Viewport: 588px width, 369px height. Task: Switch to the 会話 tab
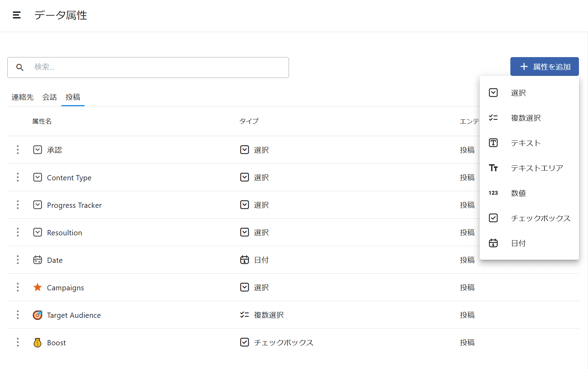point(49,97)
